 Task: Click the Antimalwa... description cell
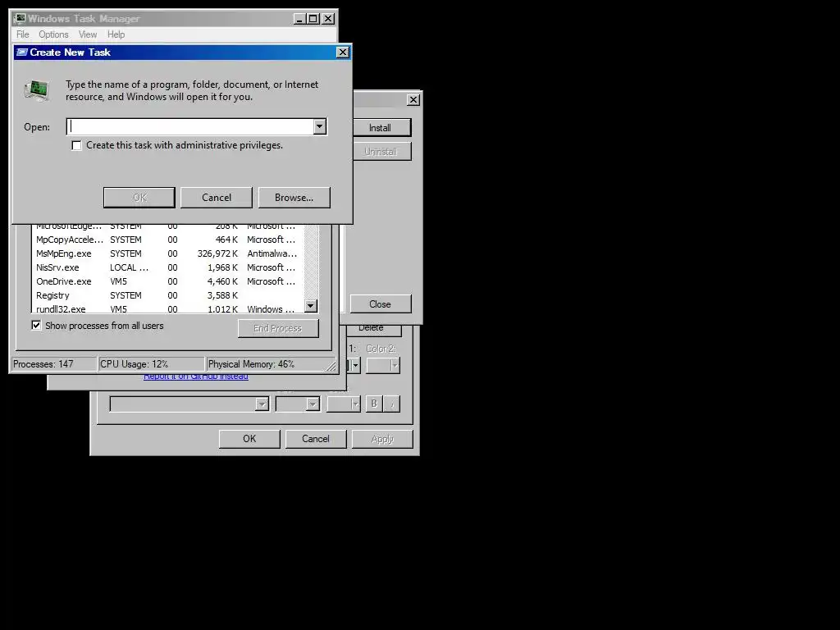point(272,253)
